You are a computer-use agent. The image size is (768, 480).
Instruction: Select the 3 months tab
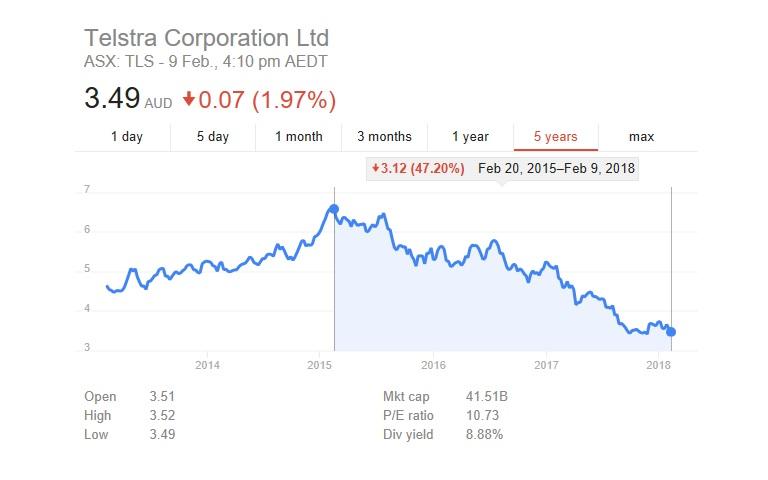(384, 137)
